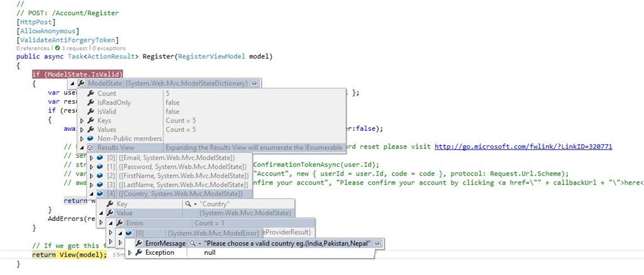Open the go.microsoft.com fwlink URL
This screenshot has height=275, width=644.
click(523, 147)
